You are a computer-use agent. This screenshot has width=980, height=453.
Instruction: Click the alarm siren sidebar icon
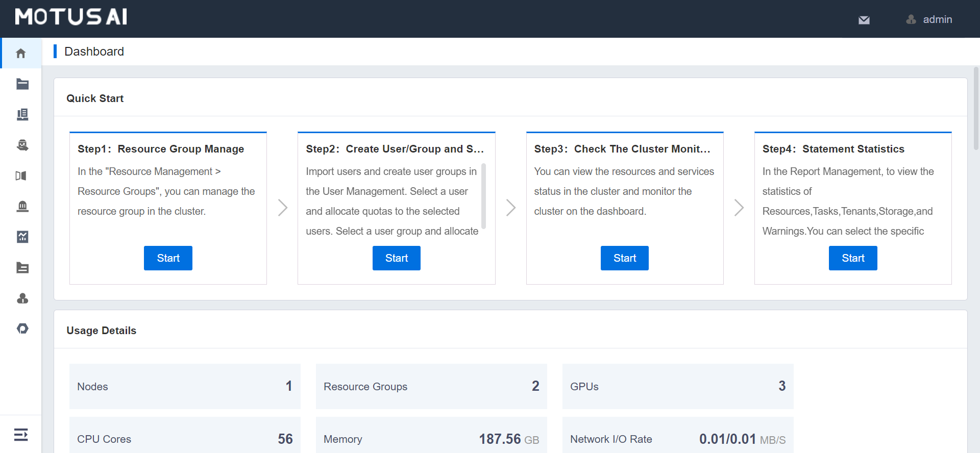pos(22,207)
